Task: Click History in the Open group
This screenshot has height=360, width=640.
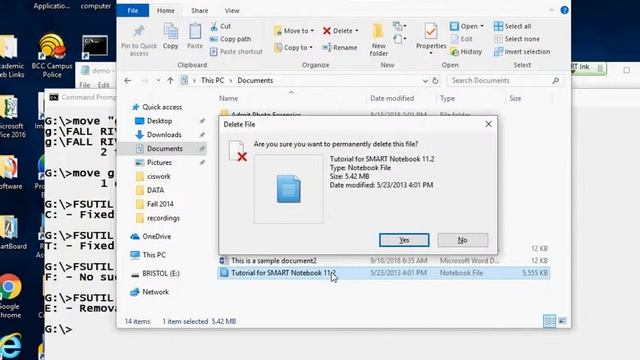Action: (466, 51)
